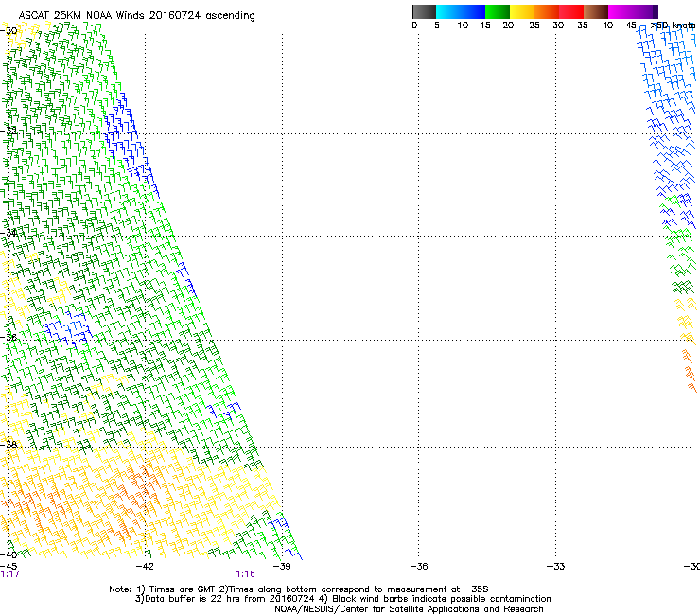Select the yellow 20-25 knots legend segment
700x615 pixels.
[x=522, y=11]
